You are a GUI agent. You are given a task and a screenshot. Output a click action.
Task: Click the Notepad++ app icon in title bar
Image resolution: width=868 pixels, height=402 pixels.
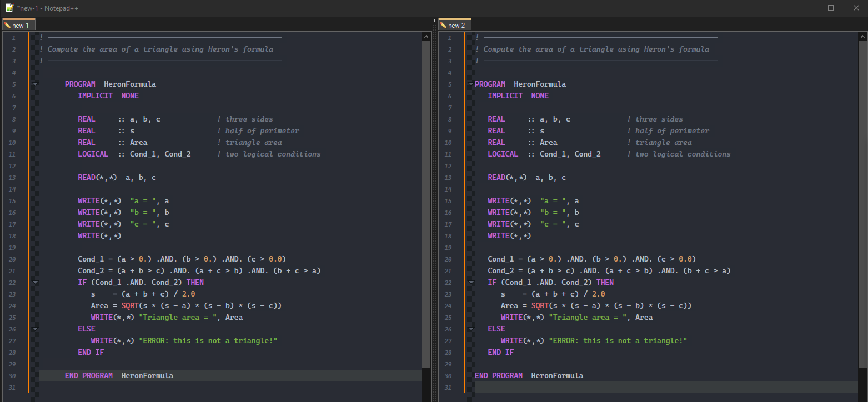click(9, 8)
